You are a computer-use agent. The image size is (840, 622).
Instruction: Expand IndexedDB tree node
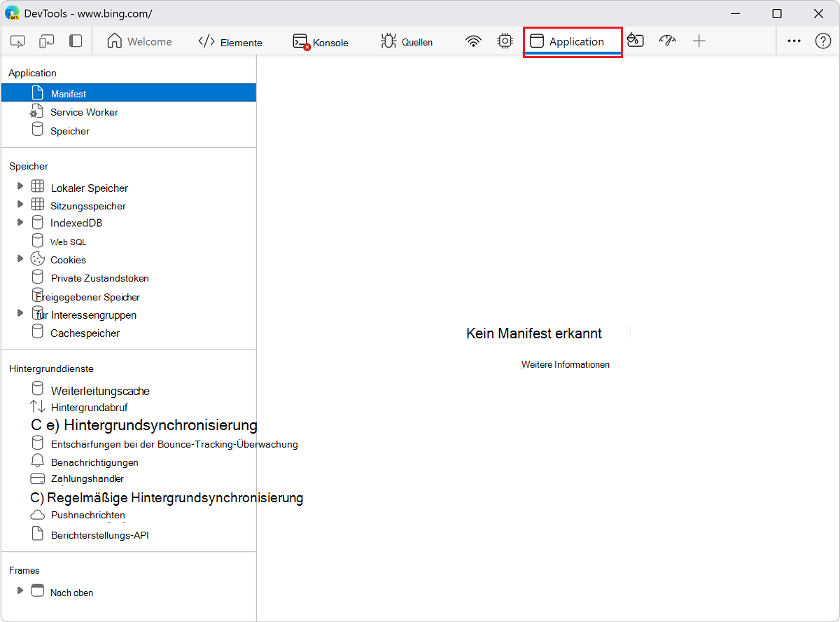click(x=20, y=222)
